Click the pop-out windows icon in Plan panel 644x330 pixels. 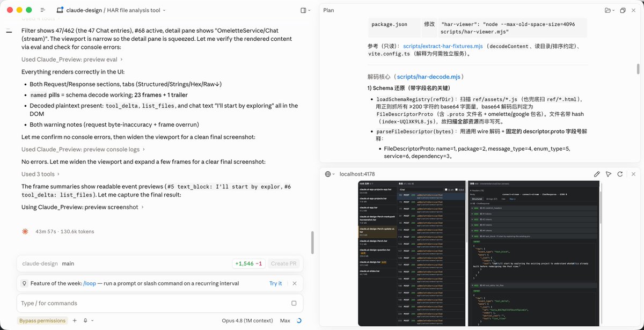pyautogui.click(x=623, y=10)
